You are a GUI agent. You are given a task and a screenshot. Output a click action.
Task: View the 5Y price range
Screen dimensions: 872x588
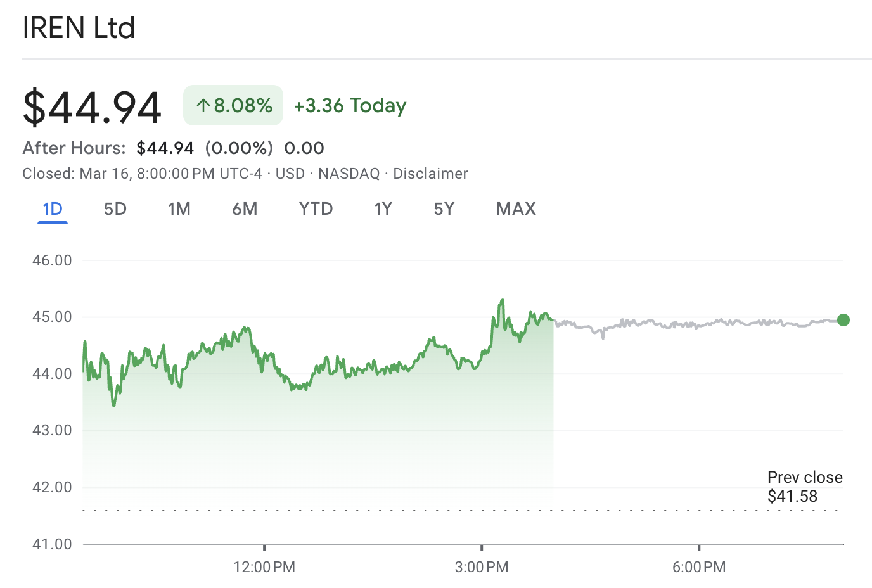click(x=444, y=209)
